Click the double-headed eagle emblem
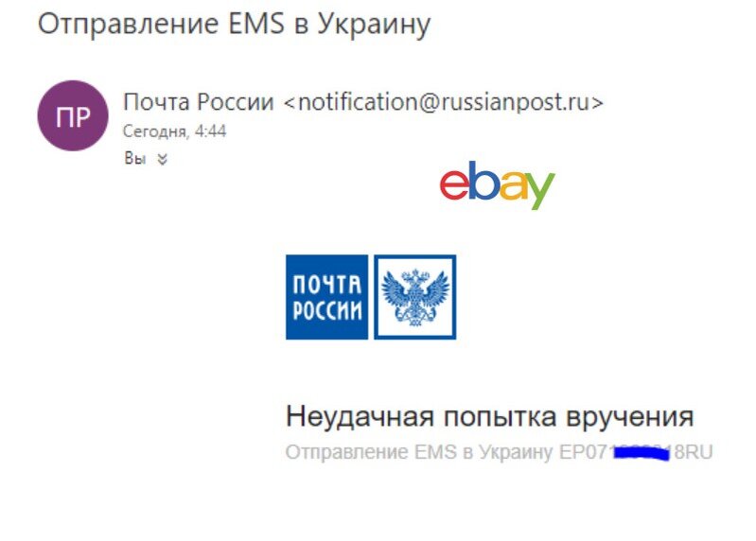Image resolution: width=756 pixels, height=541 pixels. (415, 297)
